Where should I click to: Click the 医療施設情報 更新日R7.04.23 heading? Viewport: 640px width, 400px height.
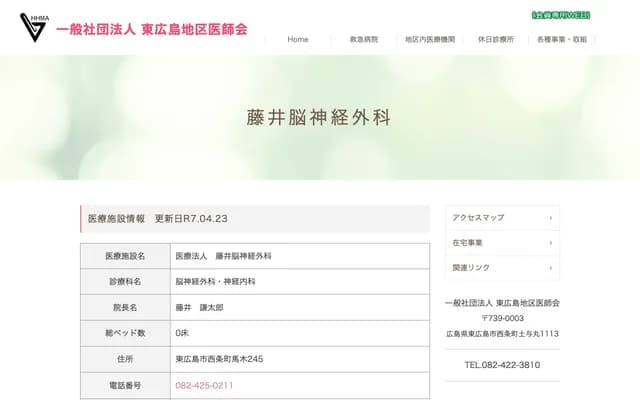pyautogui.click(x=255, y=219)
